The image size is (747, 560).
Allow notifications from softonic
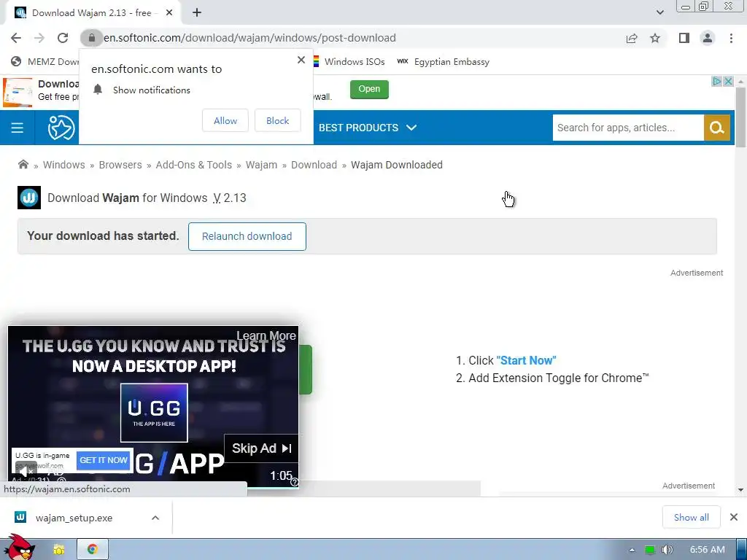point(225,120)
